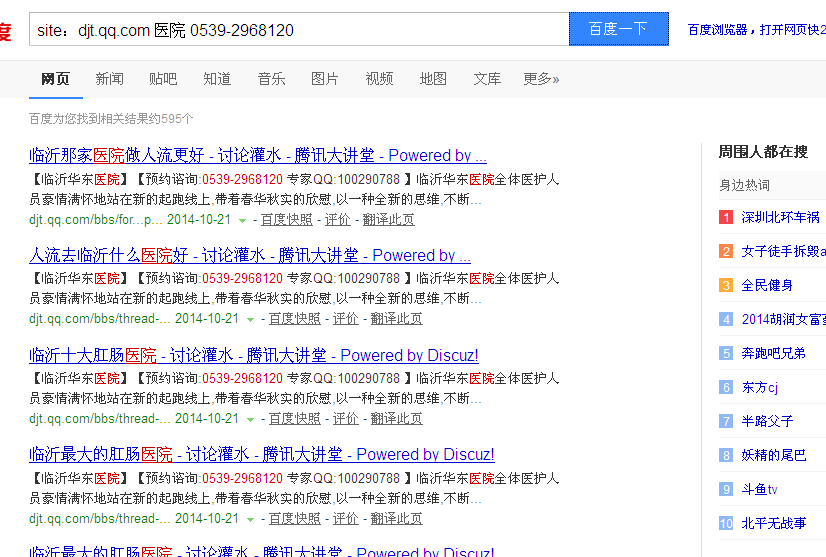This screenshot has width=826, height=557.
Task: Open hot search 全民健身
Action: pos(767,286)
